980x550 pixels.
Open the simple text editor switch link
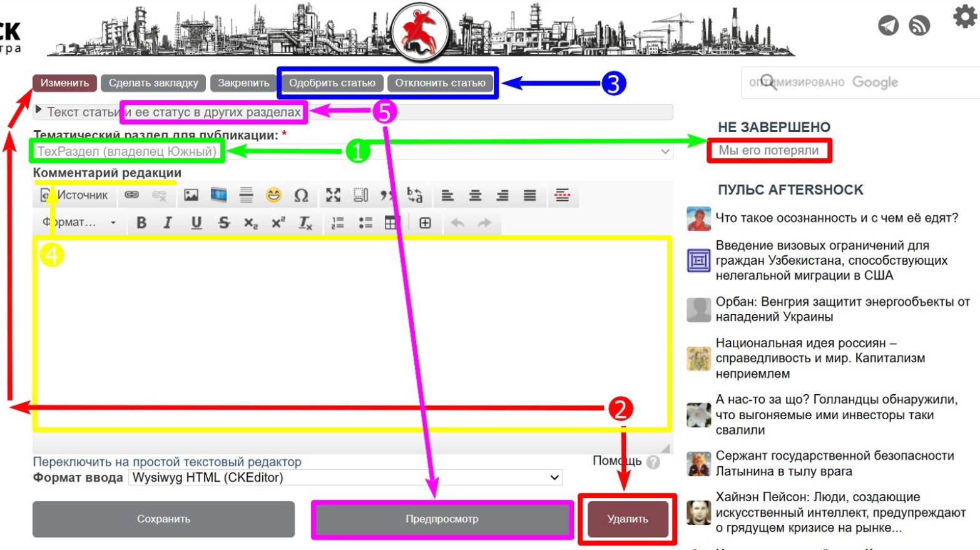click(167, 462)
